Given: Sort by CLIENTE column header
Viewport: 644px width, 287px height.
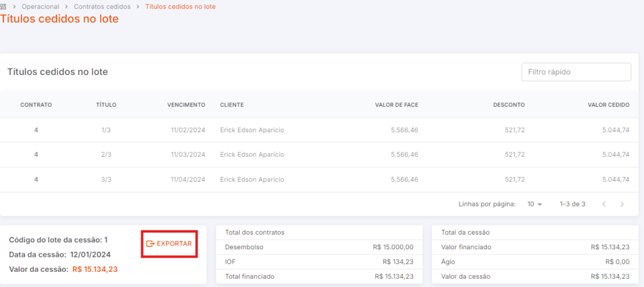Looking at the screenshot, I should coord(232,105).
